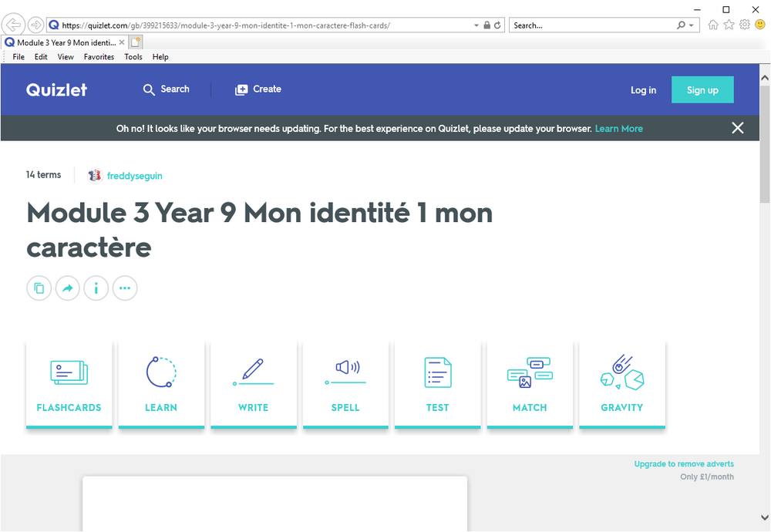Click the Quizlet logo
Screen dimensions: 771x532
56,89
